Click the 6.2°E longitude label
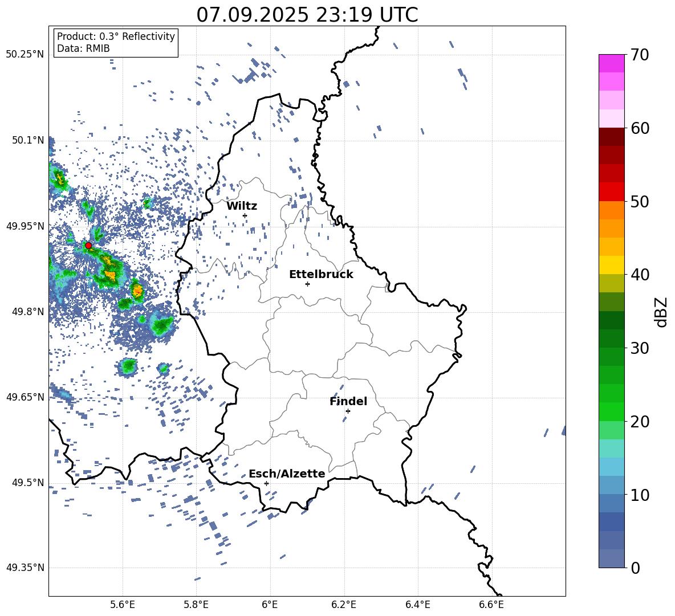Image resolution: width=675 pixels, height=616 pixels. [x=344, y=605]
